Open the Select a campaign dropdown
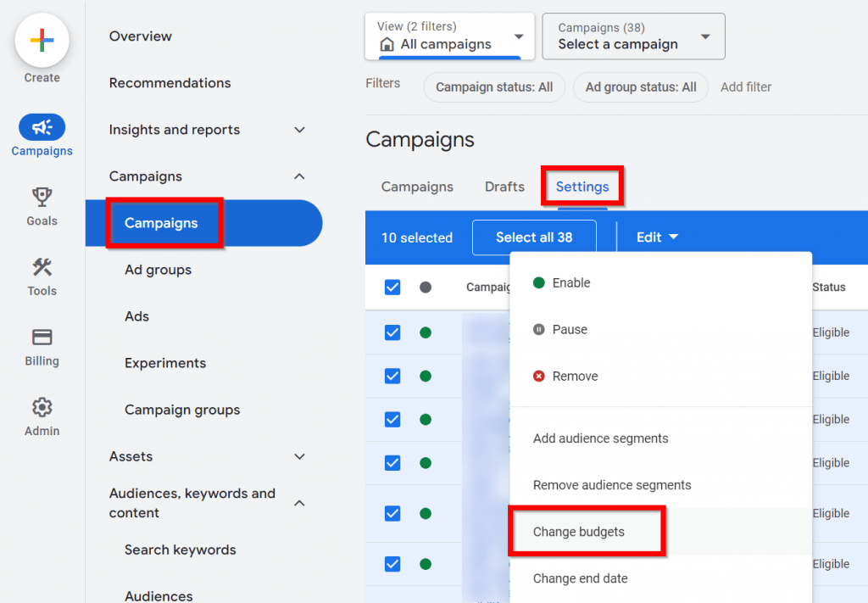Viewport: 868px width, 603px height. (633, 36)
